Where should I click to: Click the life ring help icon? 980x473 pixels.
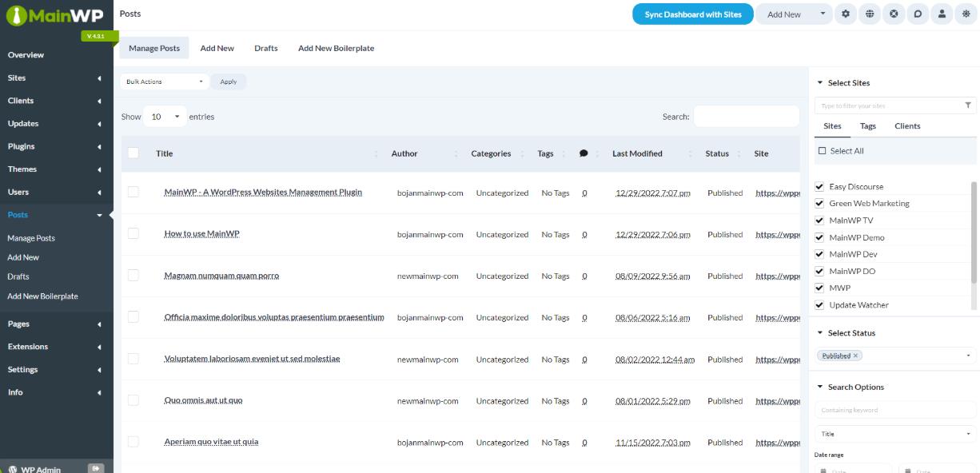(894, 14)
